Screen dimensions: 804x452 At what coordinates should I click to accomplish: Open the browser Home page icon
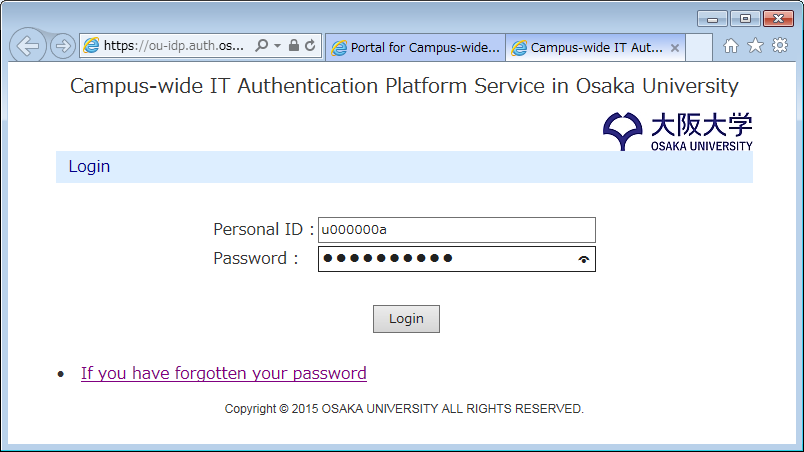coord(731,46)
